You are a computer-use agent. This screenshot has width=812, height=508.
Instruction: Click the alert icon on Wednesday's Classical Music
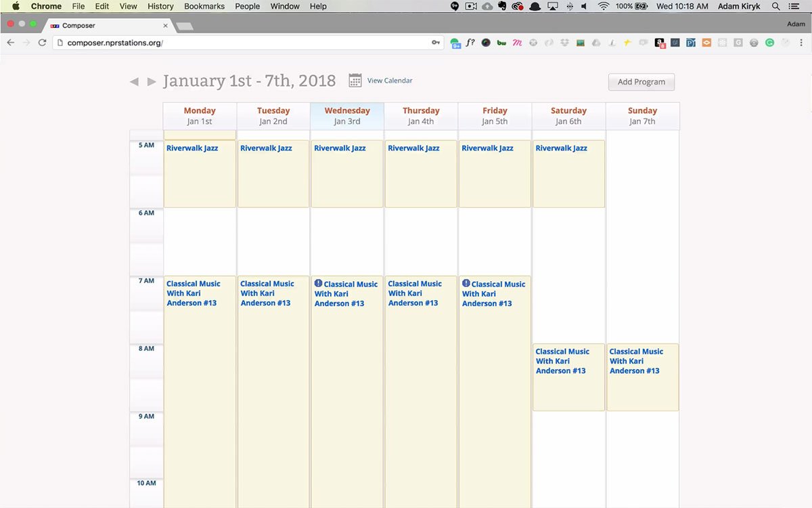(318, 283)
